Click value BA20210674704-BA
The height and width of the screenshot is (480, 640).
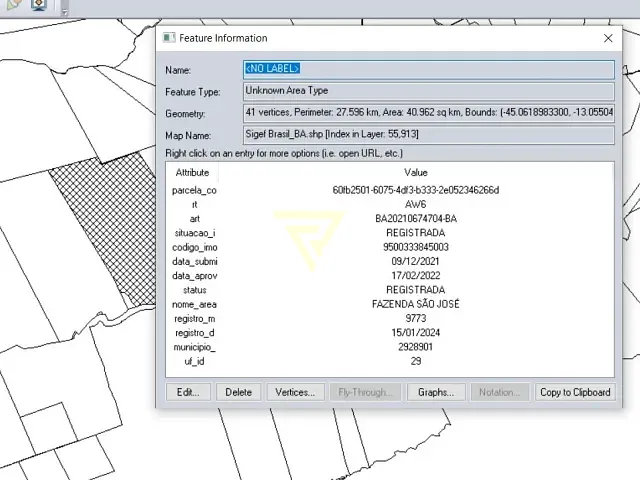[x=416, y=219]
